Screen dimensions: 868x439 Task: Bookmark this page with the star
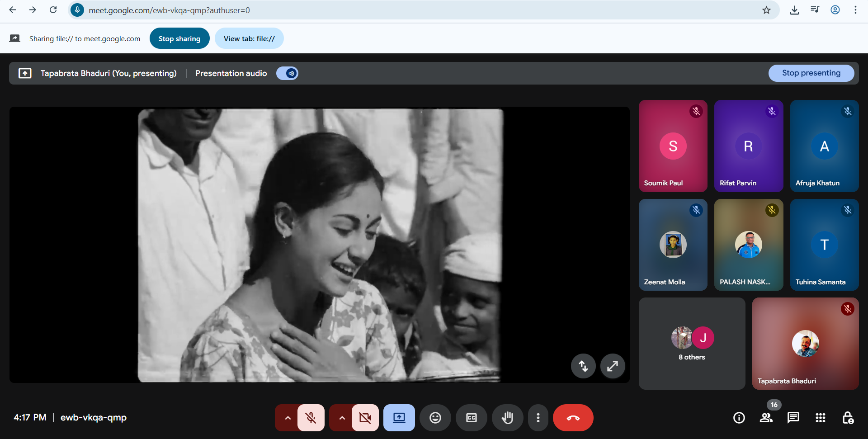(766, 10)
